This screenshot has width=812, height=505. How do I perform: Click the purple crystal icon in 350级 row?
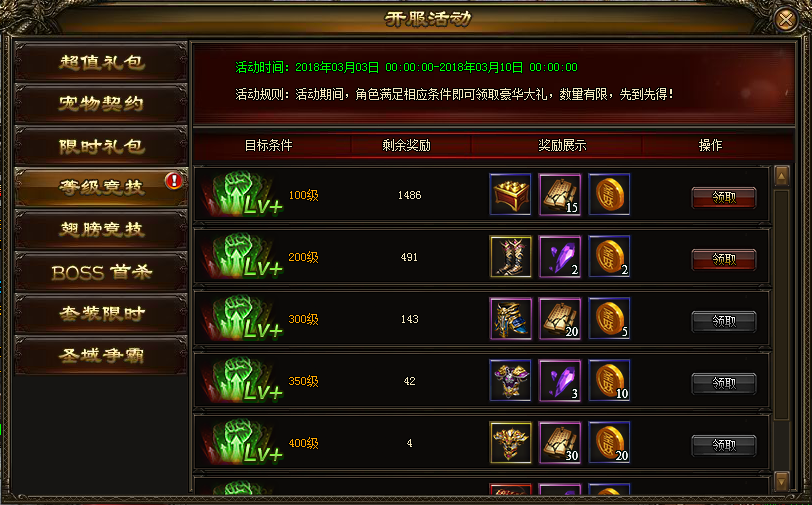pos(560,381)
